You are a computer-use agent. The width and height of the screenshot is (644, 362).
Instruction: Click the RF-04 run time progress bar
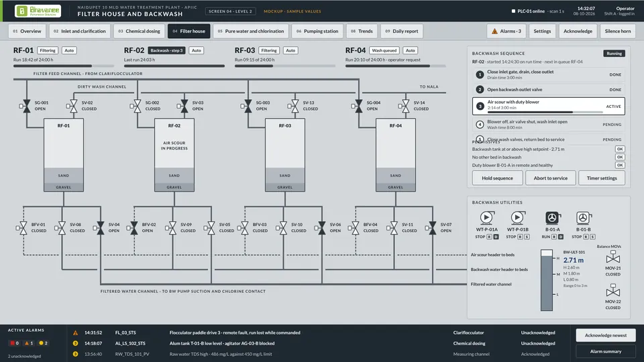(396, 66)
